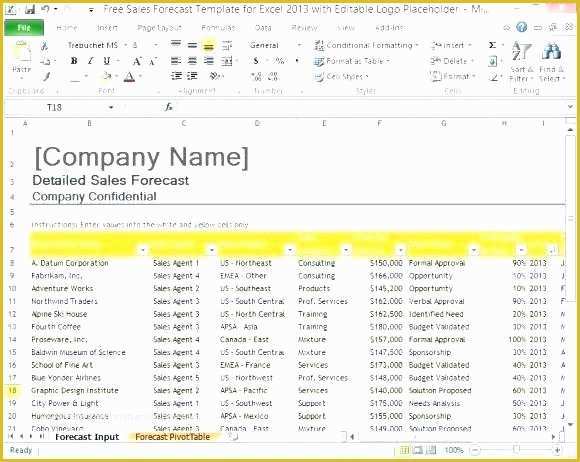This screenshot has width=580, height=462.
Task: Decrease indent
Action: coord(176,76)
